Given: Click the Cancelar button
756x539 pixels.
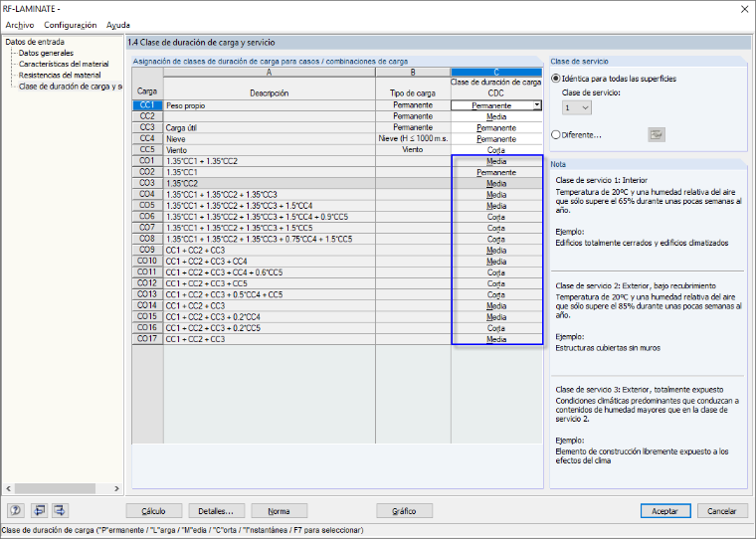Looking at the screenshot, I should [x=721, y=511].
